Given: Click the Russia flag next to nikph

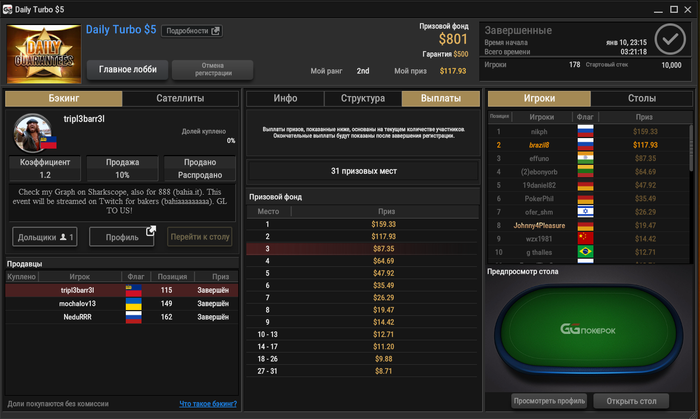Looking at the screenshot, I should click(585, 132).
